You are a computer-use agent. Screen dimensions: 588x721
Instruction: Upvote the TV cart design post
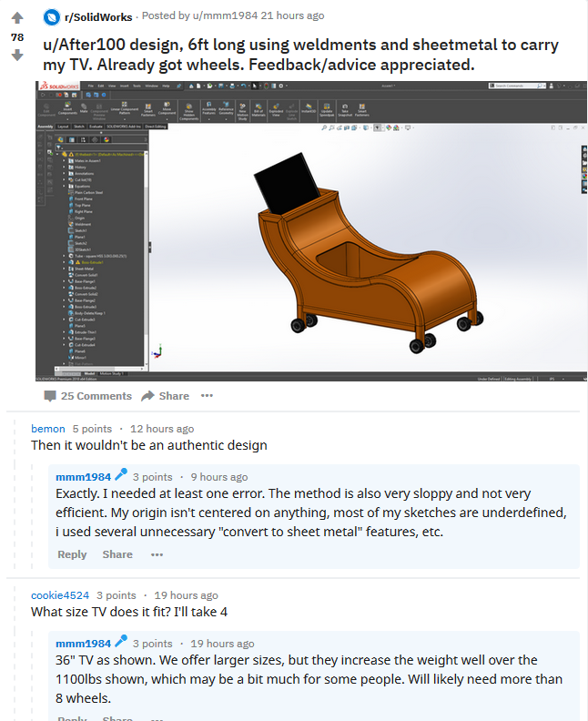click(x=16, y=18)
